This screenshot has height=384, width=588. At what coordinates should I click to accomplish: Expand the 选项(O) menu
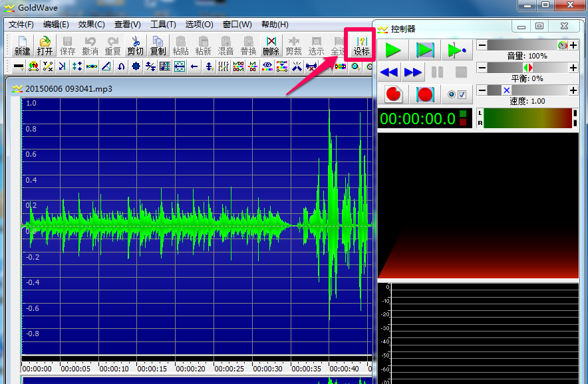199,25
